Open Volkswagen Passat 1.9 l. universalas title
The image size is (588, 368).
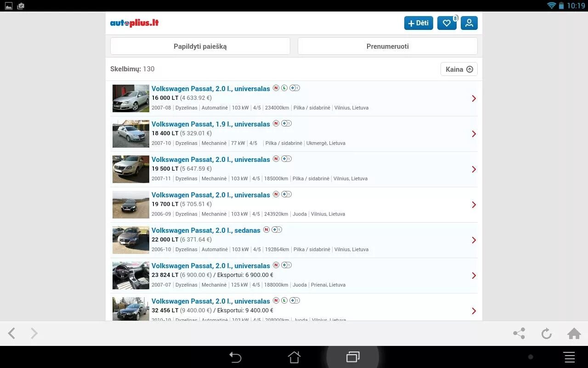(x=211, y=124)
